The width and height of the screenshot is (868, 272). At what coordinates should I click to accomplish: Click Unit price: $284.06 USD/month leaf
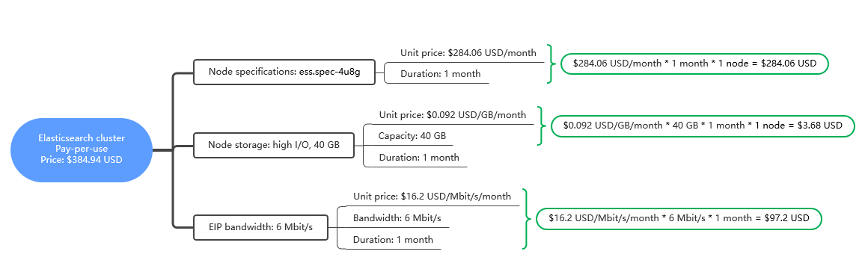(468, 53)
